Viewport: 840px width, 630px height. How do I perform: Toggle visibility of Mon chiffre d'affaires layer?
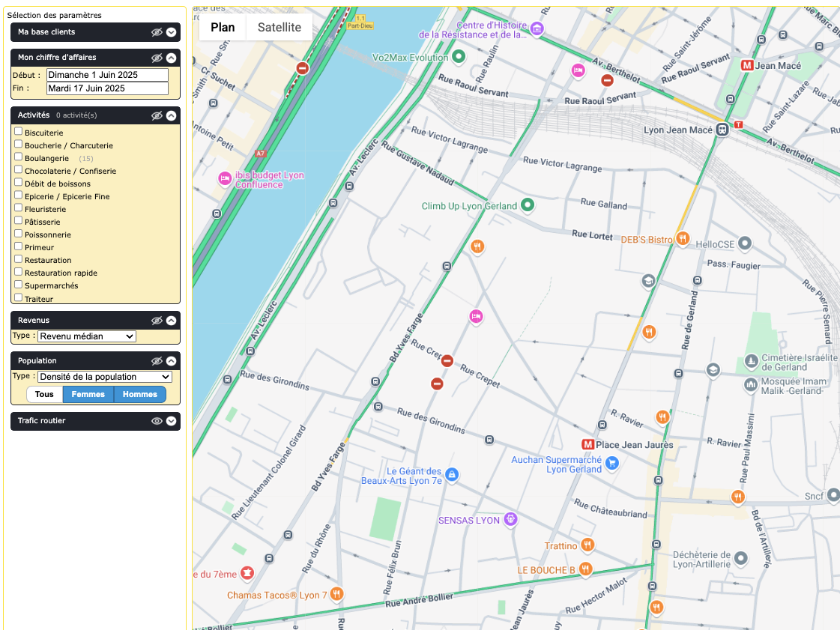(x=157, y=58)
